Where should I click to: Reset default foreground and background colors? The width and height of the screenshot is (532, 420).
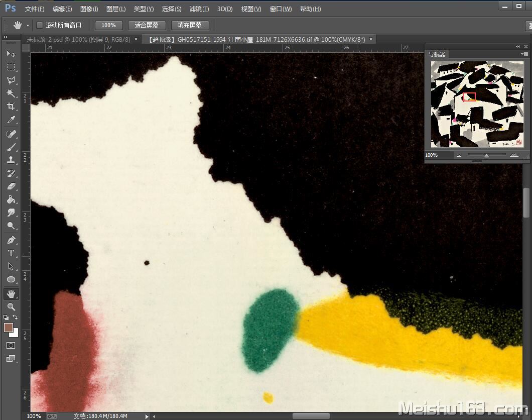click(x=6, y=318)
